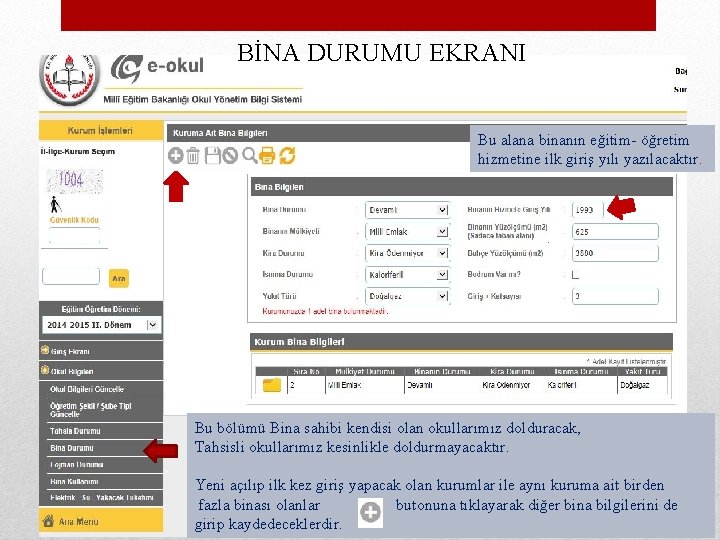This screenshot has height=540, width=720.
Task: Expand the Okul Bilgileri menu section
Action: (101, 371)
